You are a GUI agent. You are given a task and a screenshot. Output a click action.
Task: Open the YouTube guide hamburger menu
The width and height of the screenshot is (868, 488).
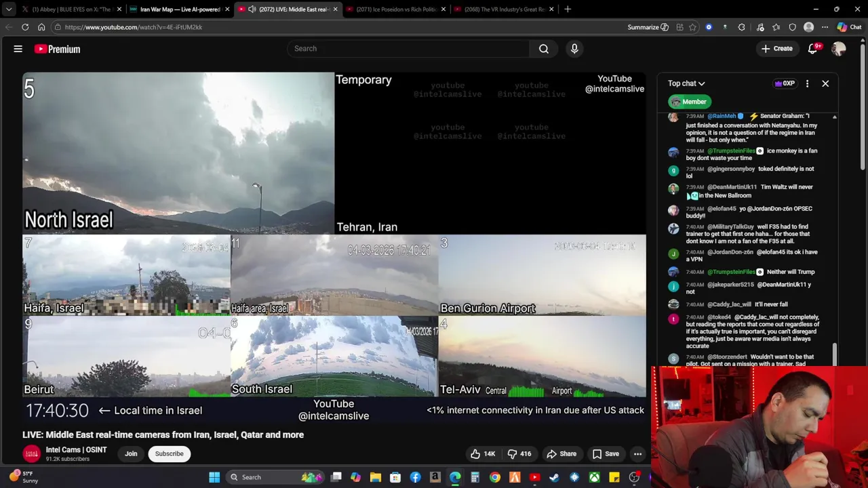point(18,49)
